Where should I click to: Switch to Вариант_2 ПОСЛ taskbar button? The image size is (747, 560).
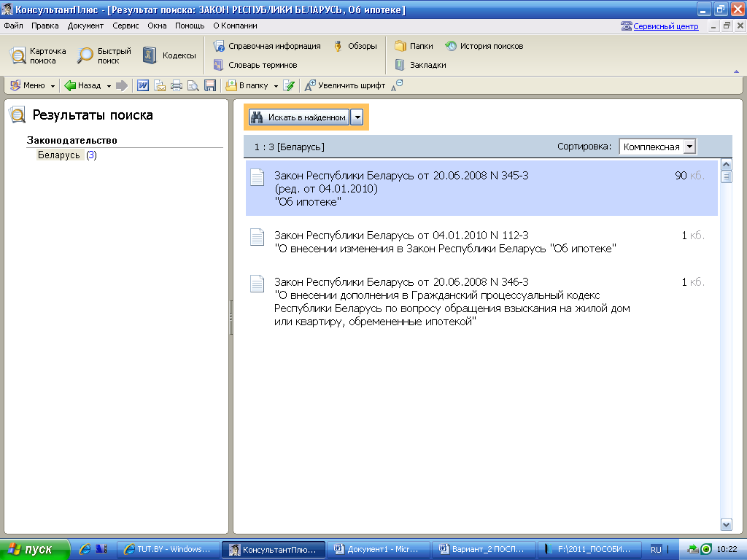click(x=484, y=550)
